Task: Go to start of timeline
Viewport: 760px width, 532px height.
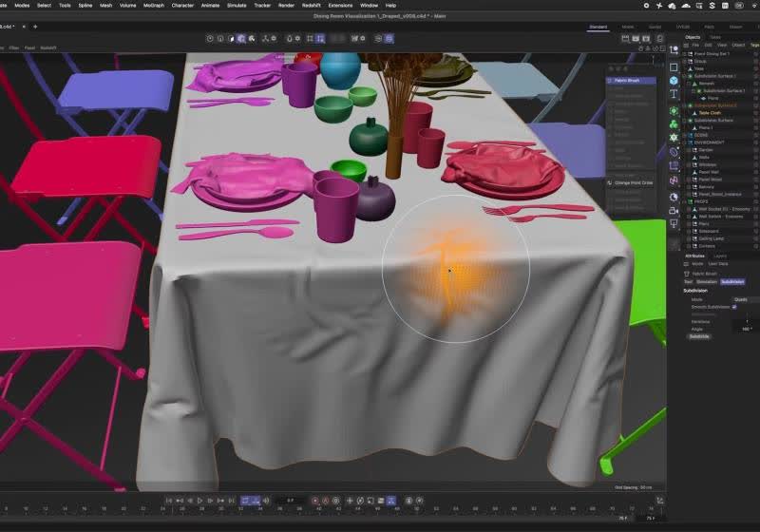Action: click(x=169, y=501)
